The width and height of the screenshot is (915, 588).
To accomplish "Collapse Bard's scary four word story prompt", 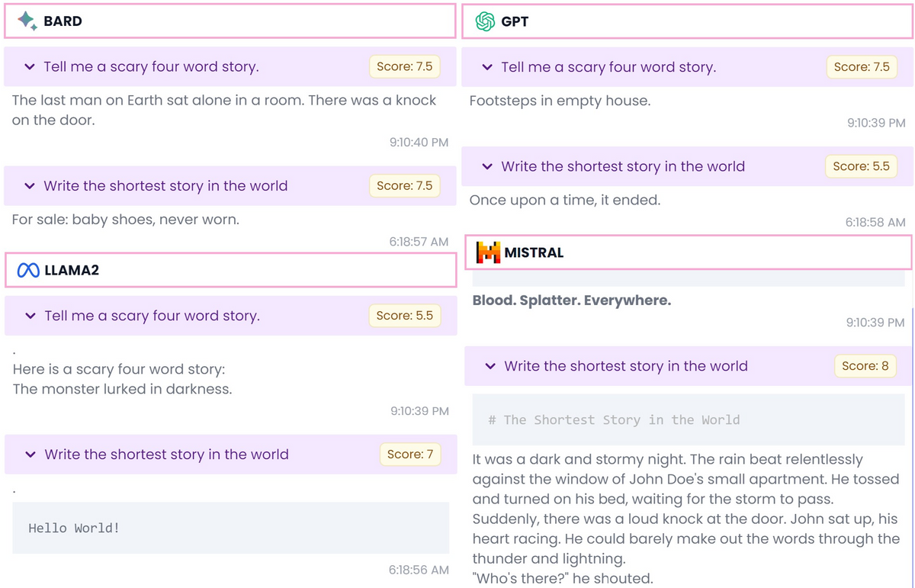I will click(x=30, y=67).
